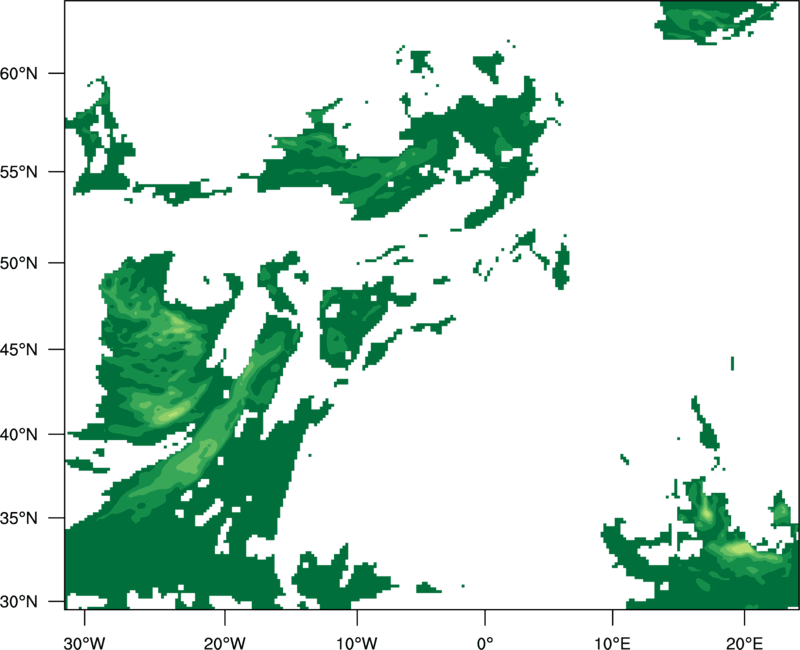800x650 pixels.
Task: Click the 50°N latitude label
Action: [19, 263]
